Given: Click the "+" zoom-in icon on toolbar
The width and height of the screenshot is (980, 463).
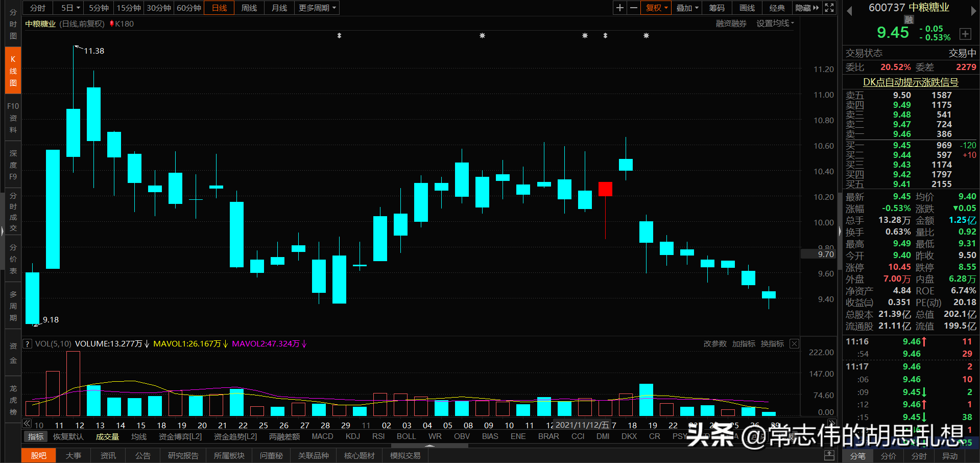Looking at the screenshot, I should (619, 8).
